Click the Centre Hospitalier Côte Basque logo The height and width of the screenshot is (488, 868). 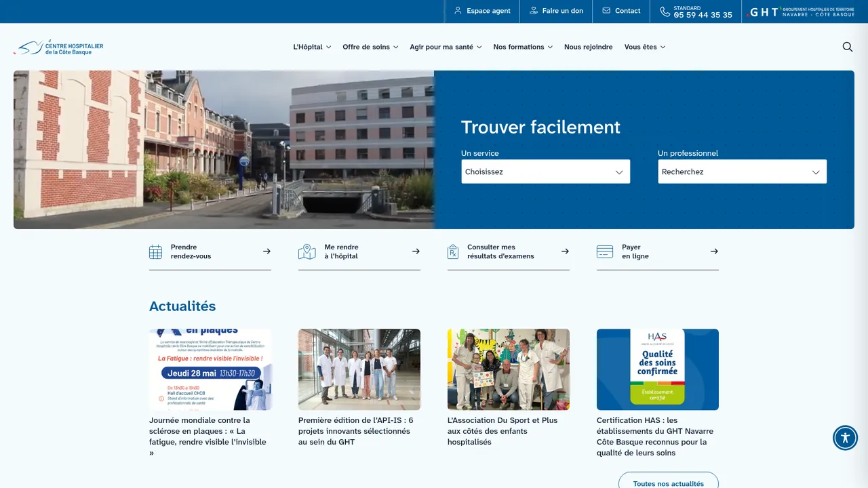58,47
